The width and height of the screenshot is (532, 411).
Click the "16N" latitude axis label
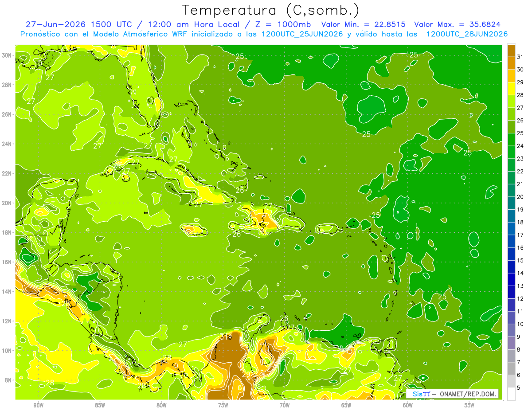click(8, 262)
